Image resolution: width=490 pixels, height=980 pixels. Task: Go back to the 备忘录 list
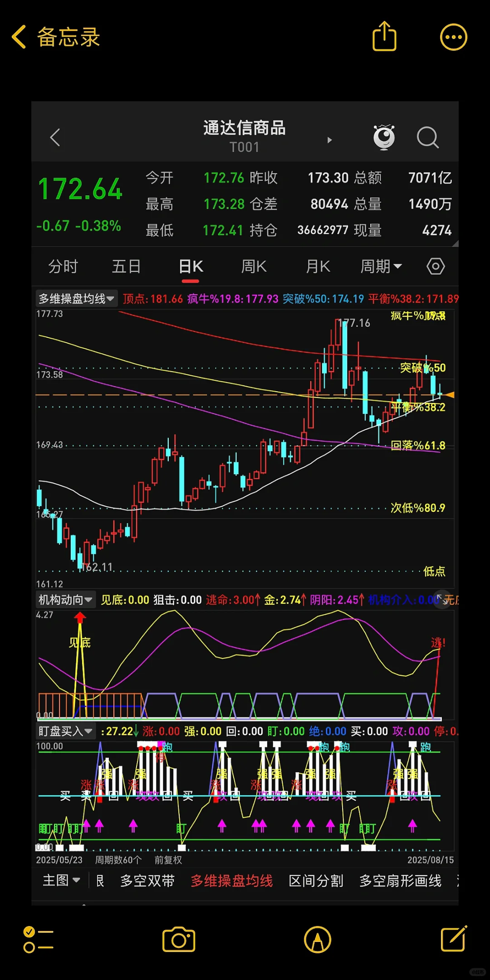[55, 37]
